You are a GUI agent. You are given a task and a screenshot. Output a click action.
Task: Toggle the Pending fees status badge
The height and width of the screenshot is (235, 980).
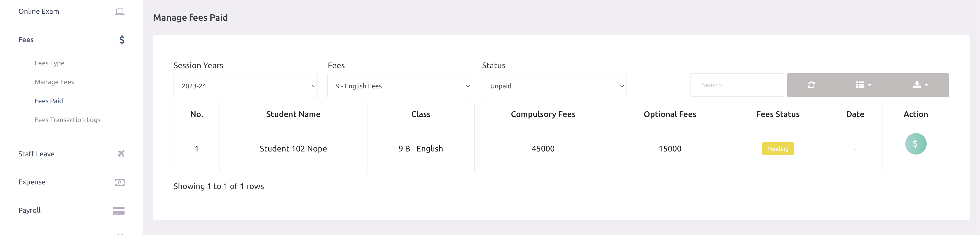778,149
